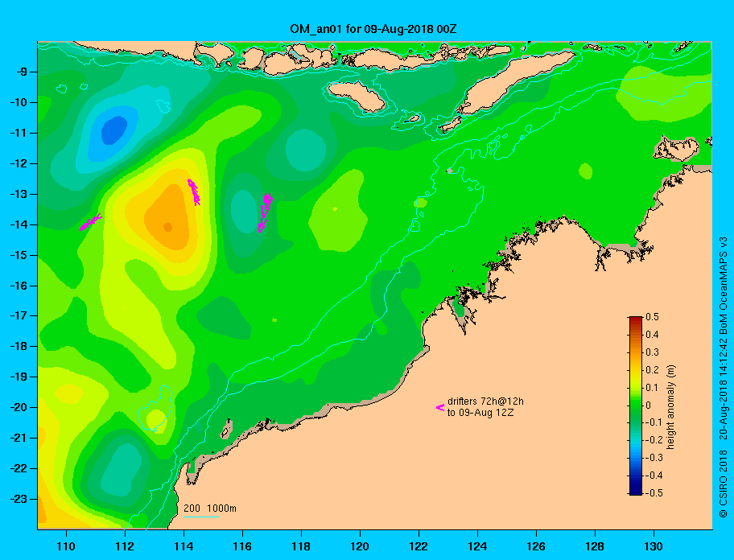Click the longitude axis label "126"
This screenshot has width=734, height=560.
click(x=536, y=546)
